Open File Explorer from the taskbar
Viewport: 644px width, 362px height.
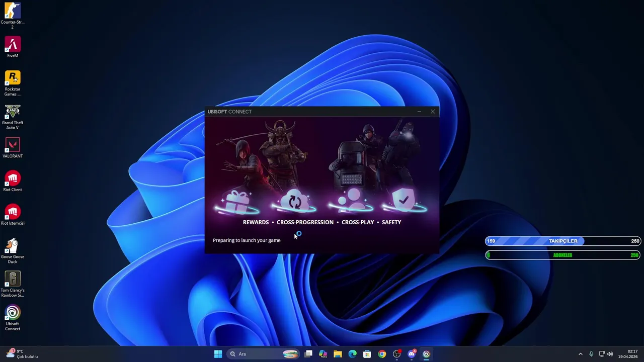click(338, 354)
